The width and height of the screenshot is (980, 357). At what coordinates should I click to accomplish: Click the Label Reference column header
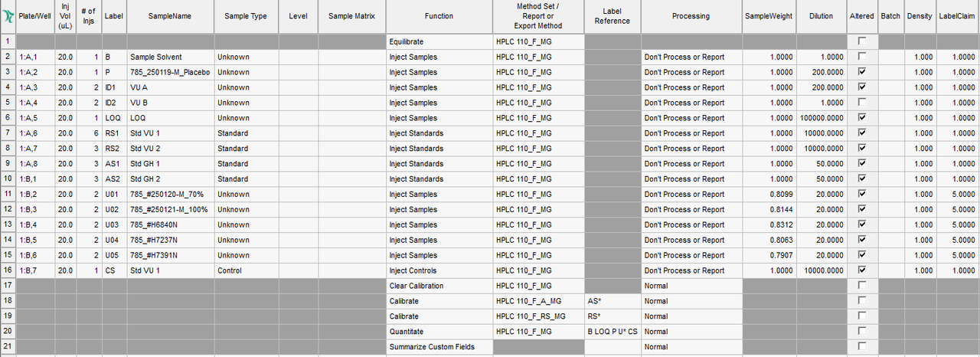pos(612,16)
